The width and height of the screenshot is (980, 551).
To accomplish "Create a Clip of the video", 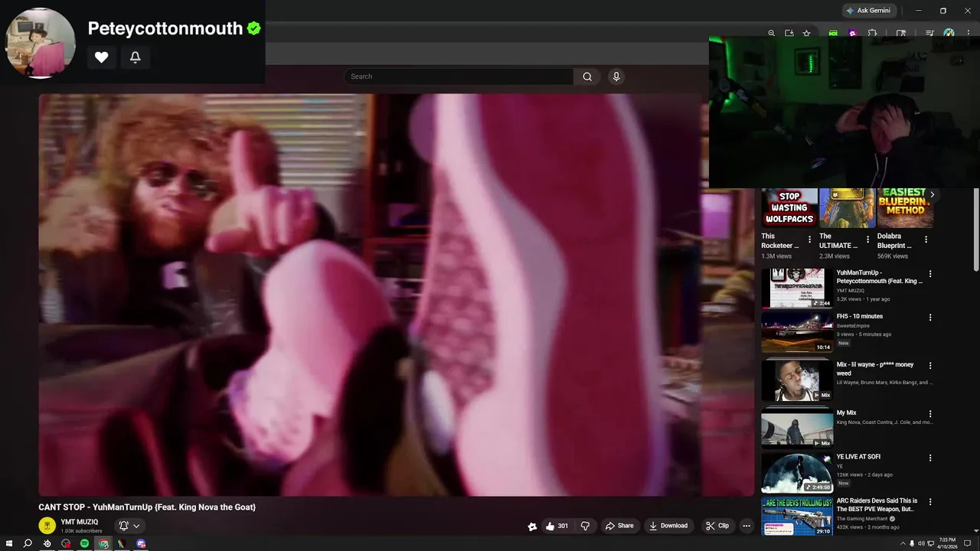I will (718, 526).
